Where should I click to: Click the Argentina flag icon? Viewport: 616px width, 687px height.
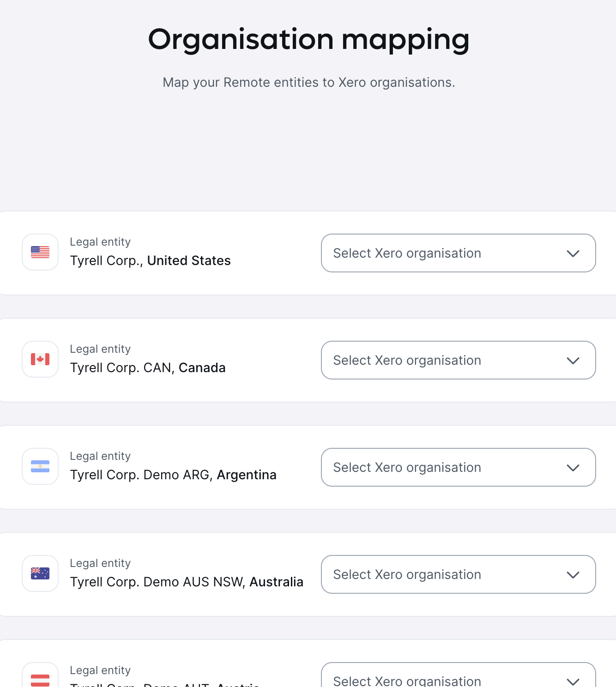(40, 466)
